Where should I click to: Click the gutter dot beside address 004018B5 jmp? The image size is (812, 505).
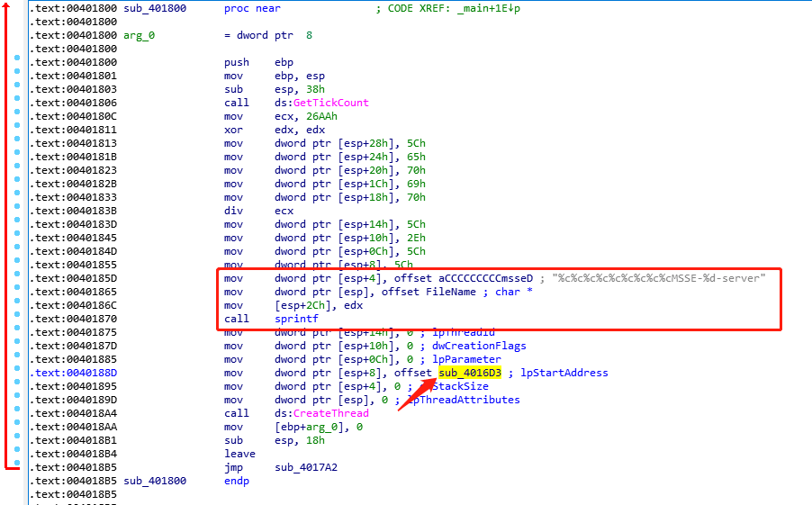coord(18,467)
